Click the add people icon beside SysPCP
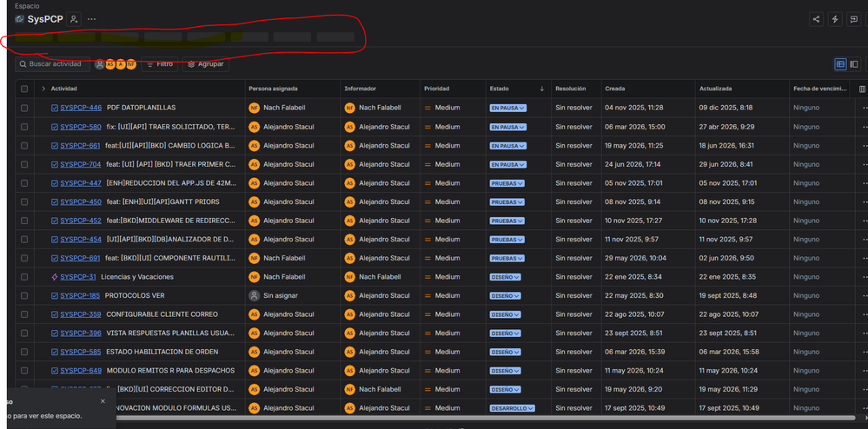 click(x=74, y=19)
